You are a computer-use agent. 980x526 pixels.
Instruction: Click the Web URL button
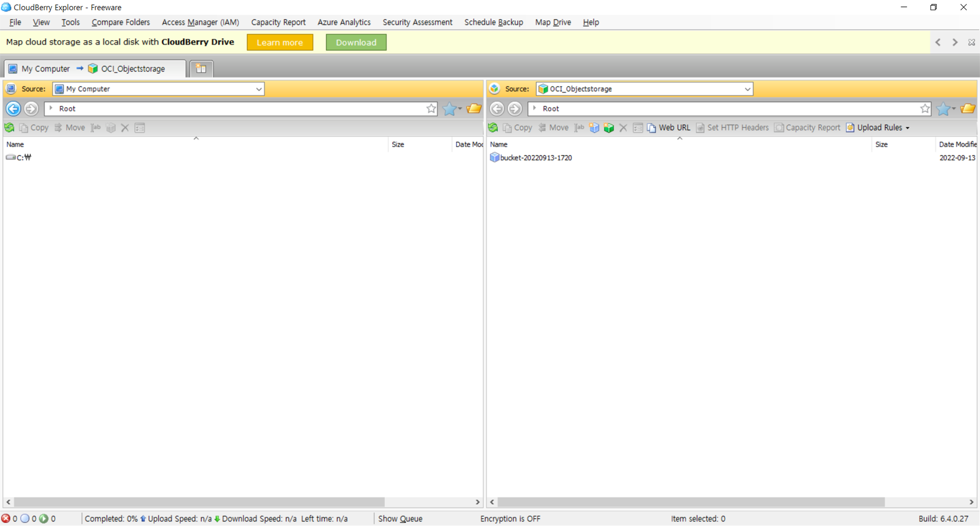tap(668, 127)
